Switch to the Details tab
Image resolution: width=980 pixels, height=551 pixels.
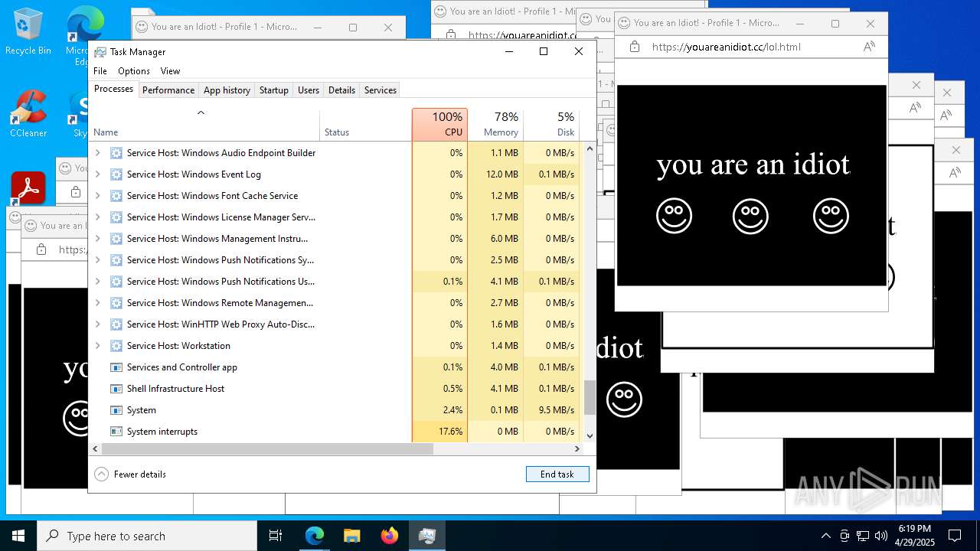341,90
